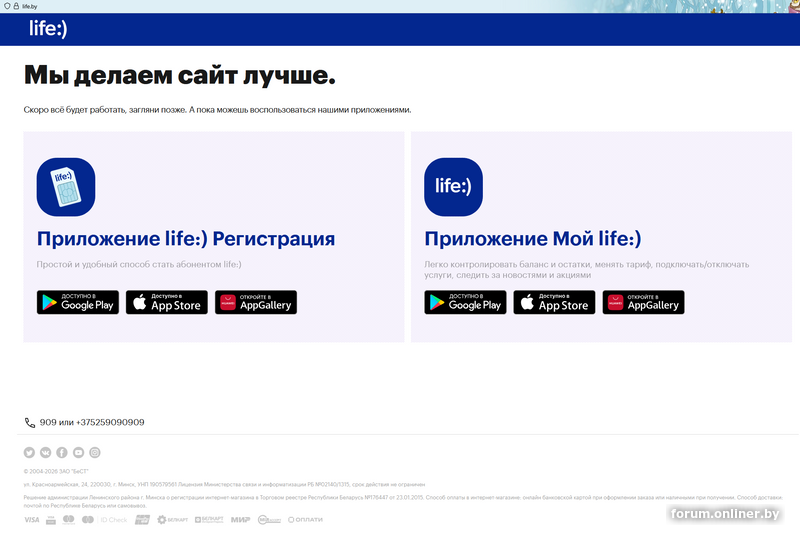
Task: Get Мой life:) app on Google Play
Action: [x=465, y=302]
